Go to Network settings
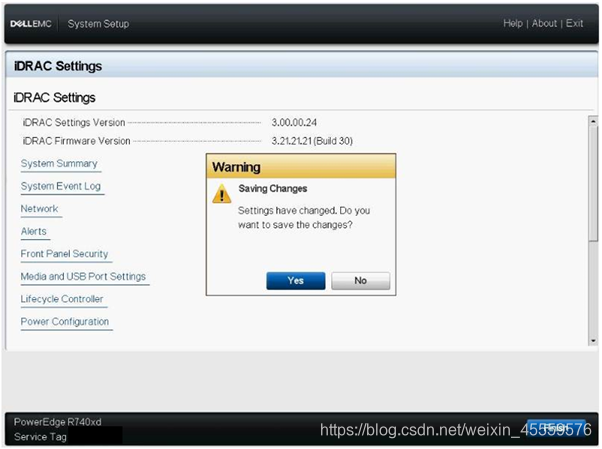Viewport: 602px width, 449px height. [39, 209]
